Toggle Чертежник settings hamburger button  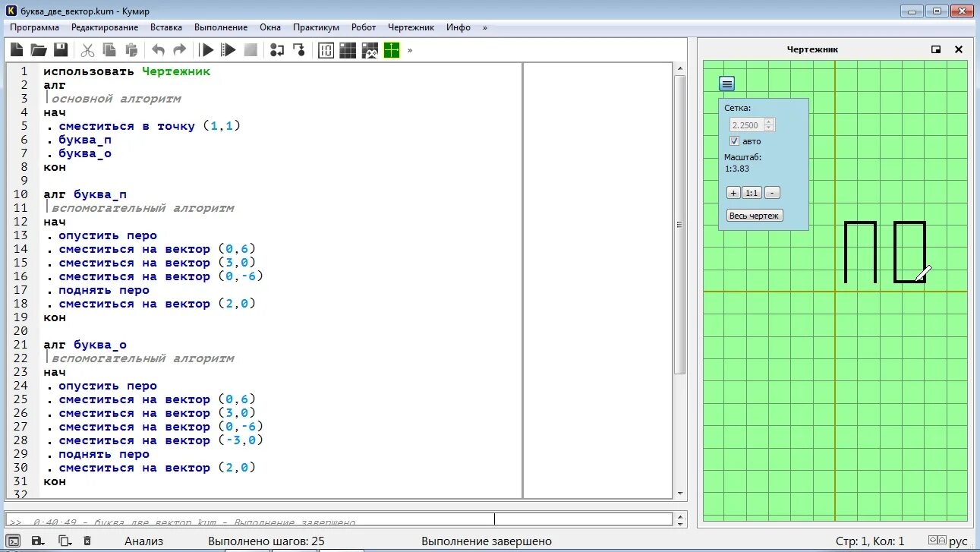click(x=727, y=84)
